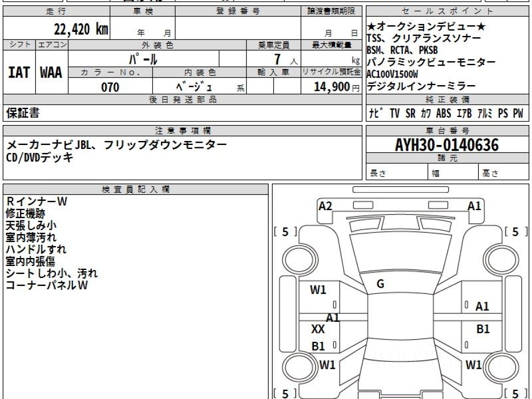Select the カラーNo. label
532x399 pixels.
tap(110, 72)
